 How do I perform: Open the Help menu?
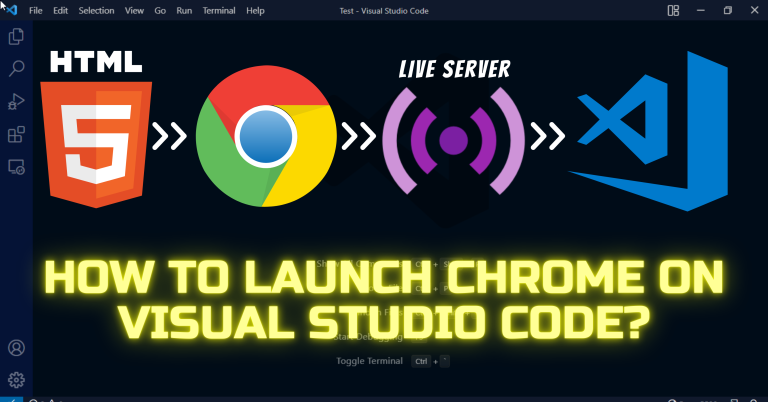click(x=255, y=10)
